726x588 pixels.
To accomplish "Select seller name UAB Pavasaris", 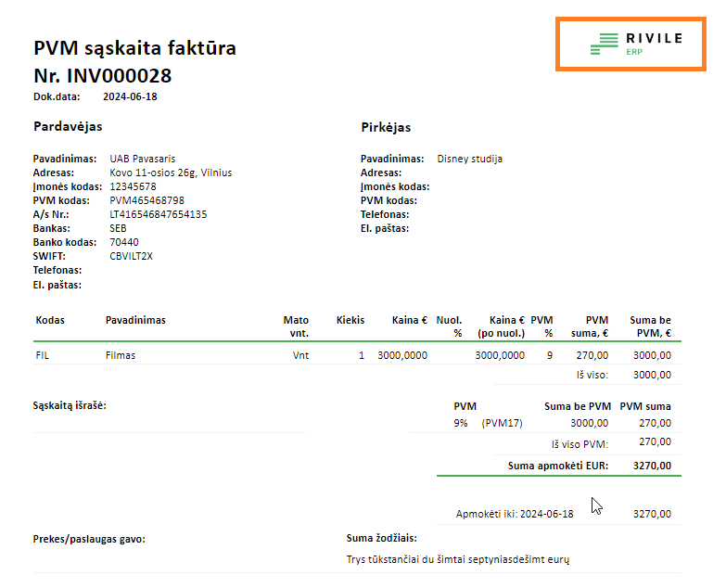I will [x=142, y=159].
